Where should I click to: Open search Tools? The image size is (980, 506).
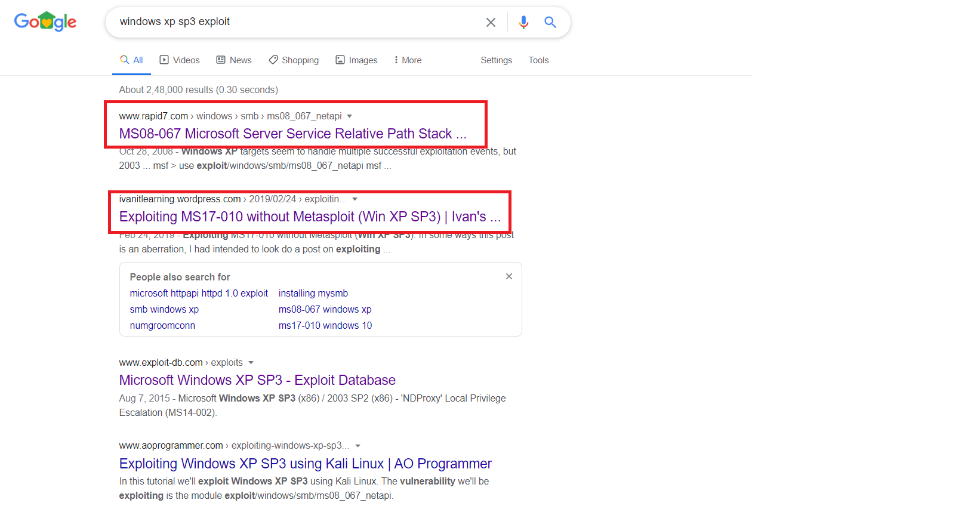click(538, 60)
